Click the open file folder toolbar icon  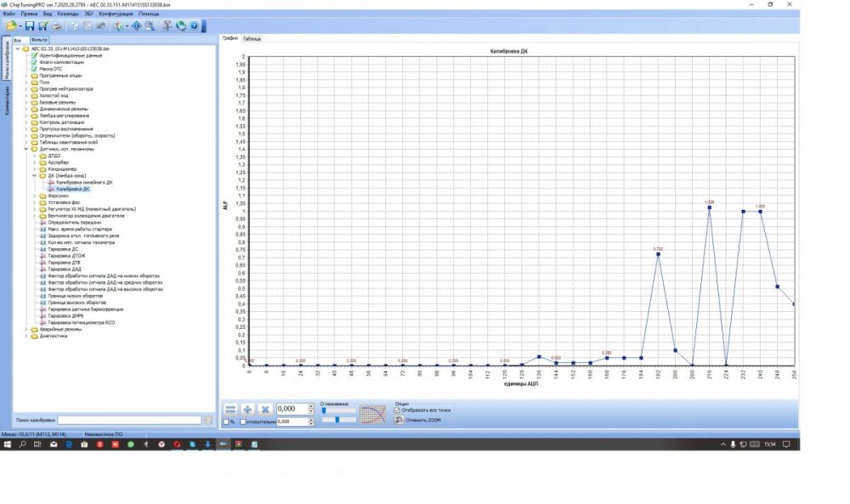coord(11,26)
